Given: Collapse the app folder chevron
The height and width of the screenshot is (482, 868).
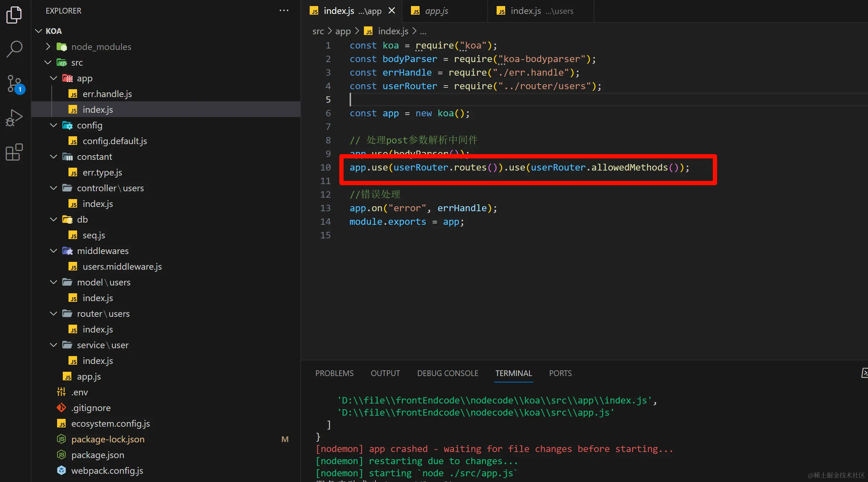Looking at the screenshot, I should (x=54, y=78).
